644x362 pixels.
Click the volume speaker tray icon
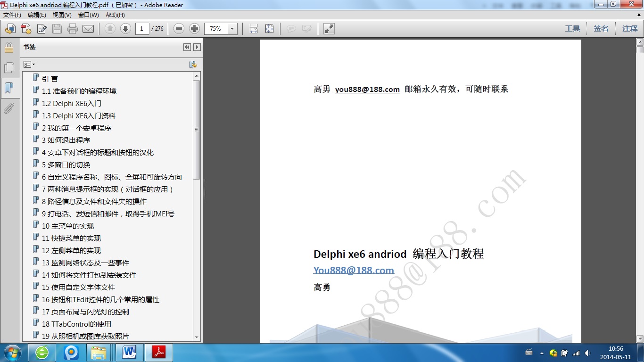point(587,353)
